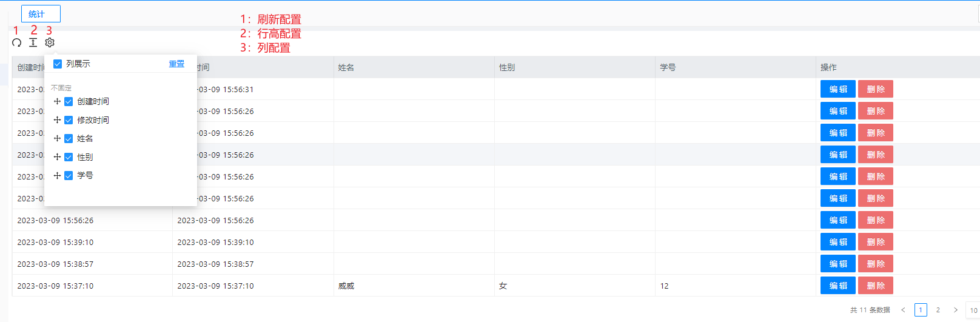Screen dimensions: 980x322
Task: Click 删除 for the 15:39:10 row
Action: pos(876,242)
